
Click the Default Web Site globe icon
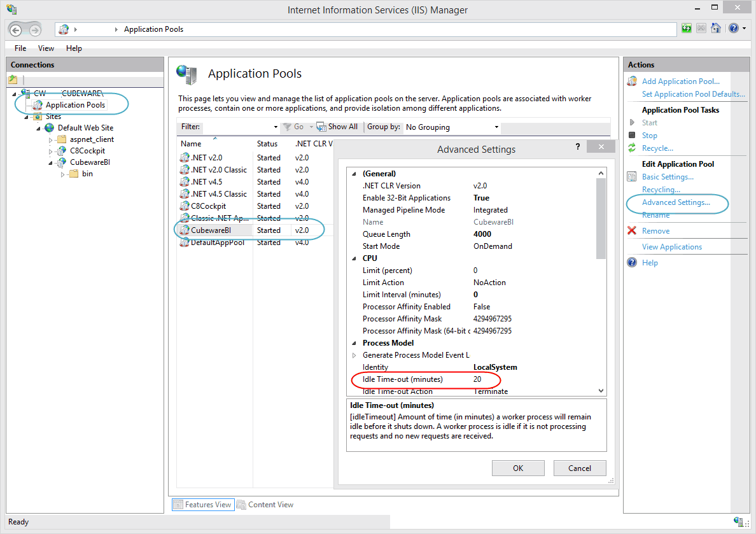[x=49, y=128]
